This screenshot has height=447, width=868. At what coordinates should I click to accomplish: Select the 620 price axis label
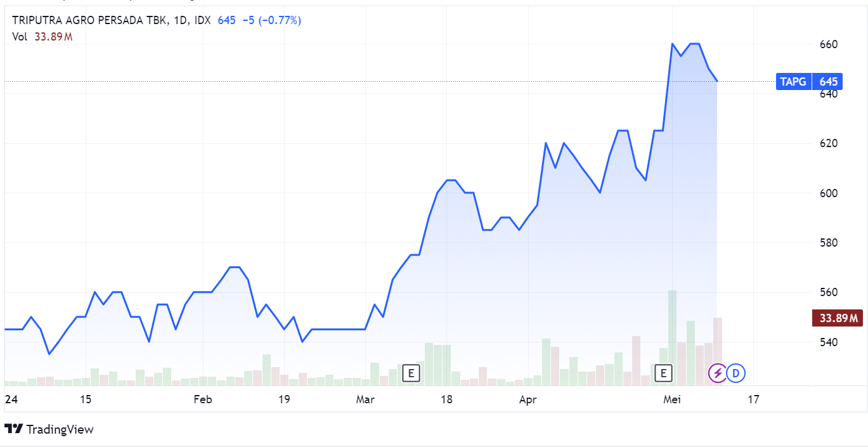pos(830,143)
